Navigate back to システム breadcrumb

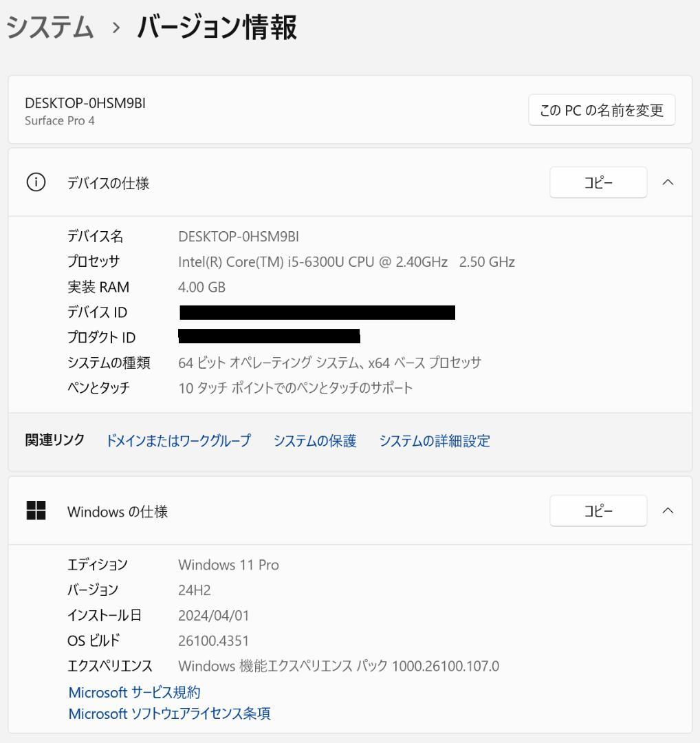click(49, 27)
